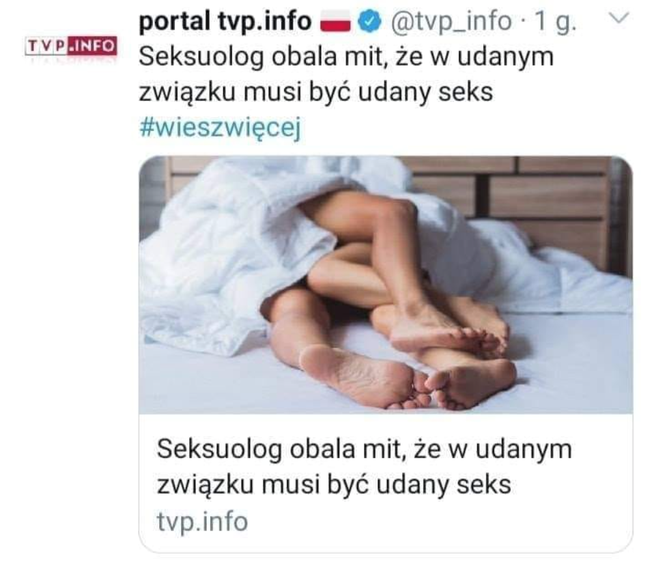This screenshot has height=564, width=654.
Task: Click the card headline second line udany seks
Action: [334, 485]
